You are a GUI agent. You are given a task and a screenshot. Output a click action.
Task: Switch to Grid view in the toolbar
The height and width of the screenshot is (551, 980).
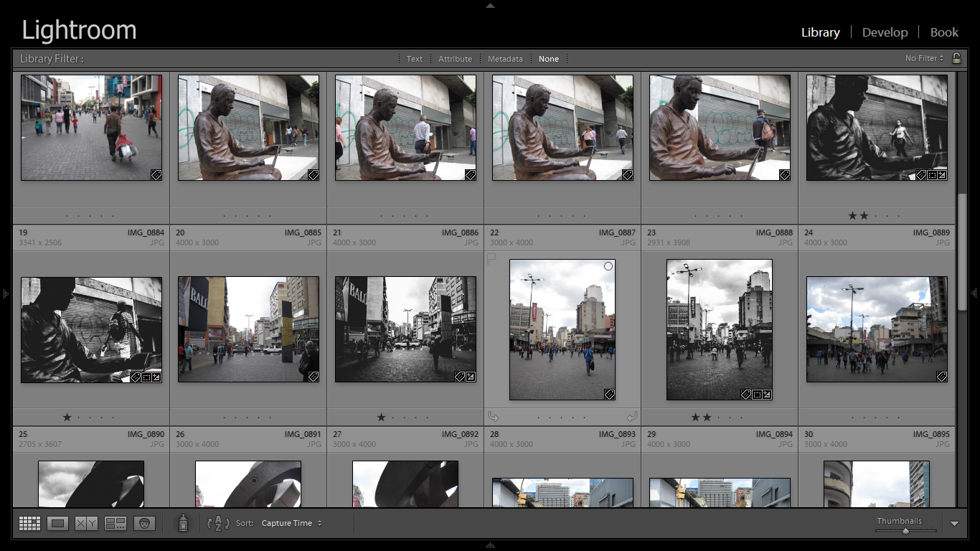[29, 524]
